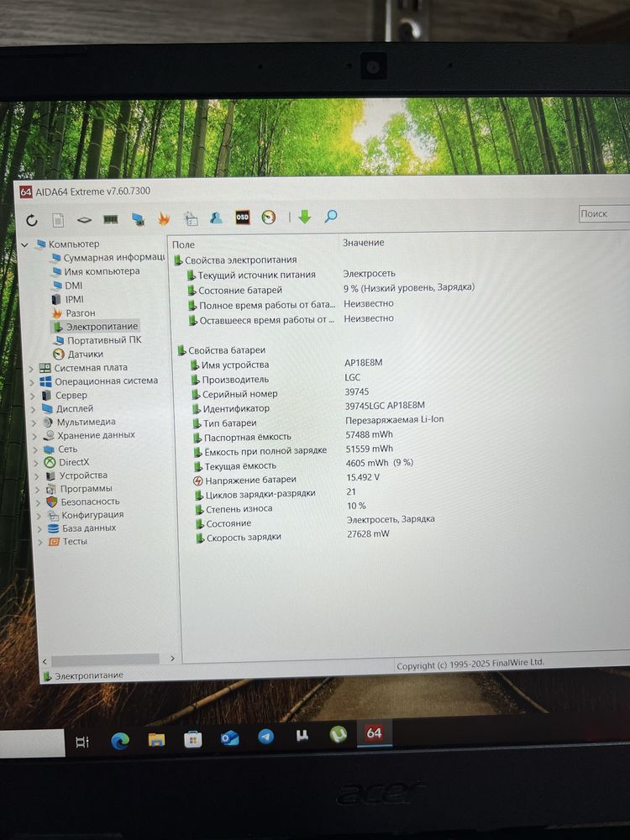This screenshot has height=840, width=630.
Task: Expand the Сеть node
Action: coord(35,450)
